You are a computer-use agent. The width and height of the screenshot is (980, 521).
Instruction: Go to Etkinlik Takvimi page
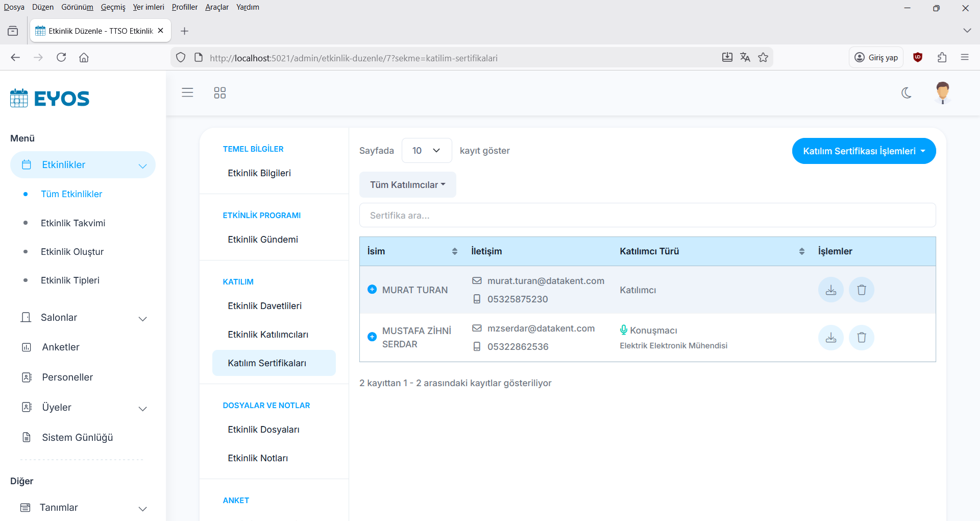[73, 223]
